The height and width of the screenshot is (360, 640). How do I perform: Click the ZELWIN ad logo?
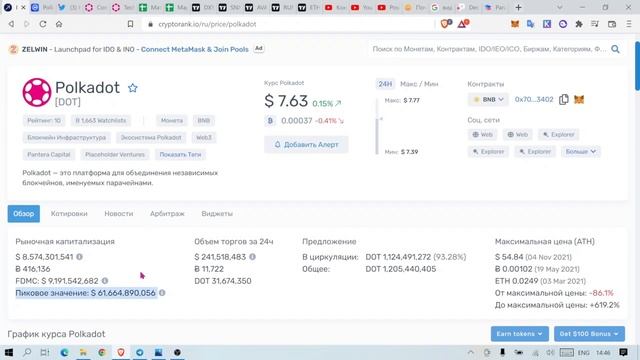click(13, 49)
